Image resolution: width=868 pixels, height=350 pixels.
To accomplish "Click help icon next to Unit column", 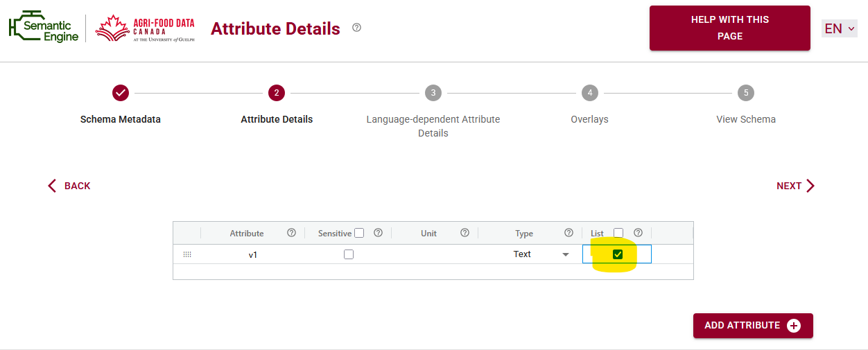I will (465, 233).
